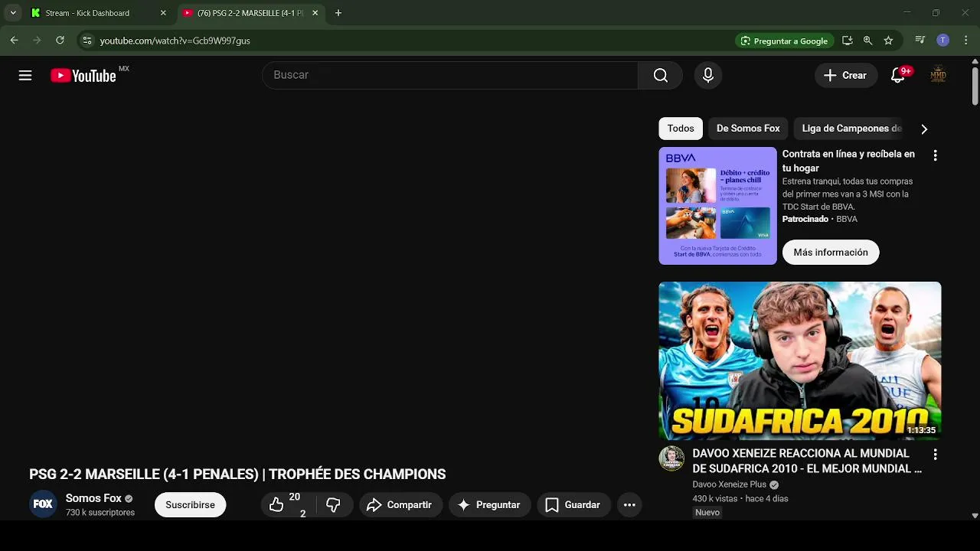
Task: Select the De Somos Fox chip
Action: pos(748,129)
